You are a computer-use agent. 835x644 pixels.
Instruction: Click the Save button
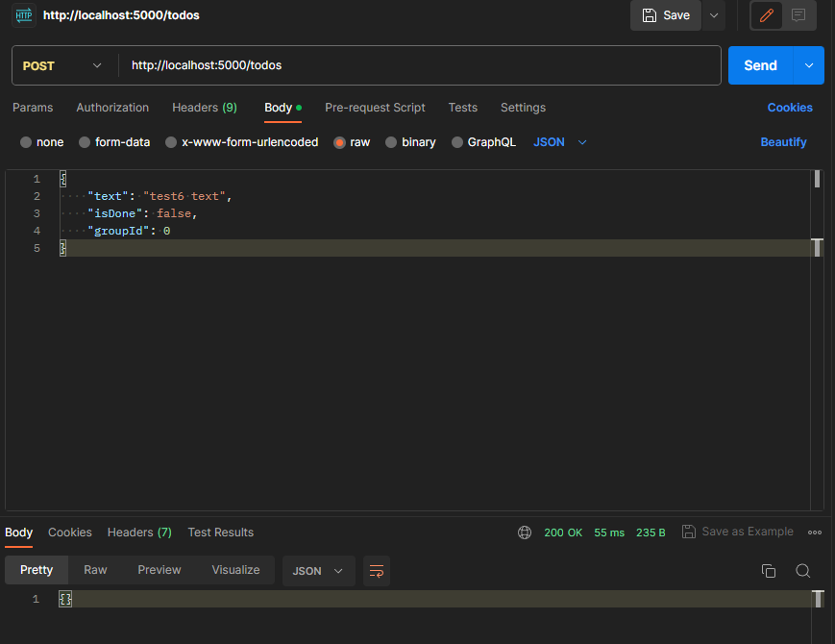(x=666, y=15)
